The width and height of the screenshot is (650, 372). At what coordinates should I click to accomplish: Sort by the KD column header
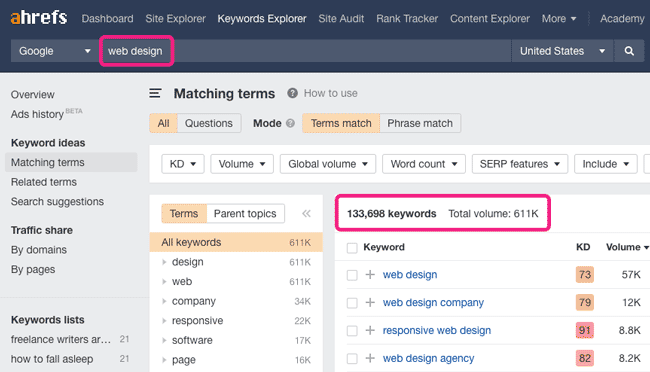583,247
